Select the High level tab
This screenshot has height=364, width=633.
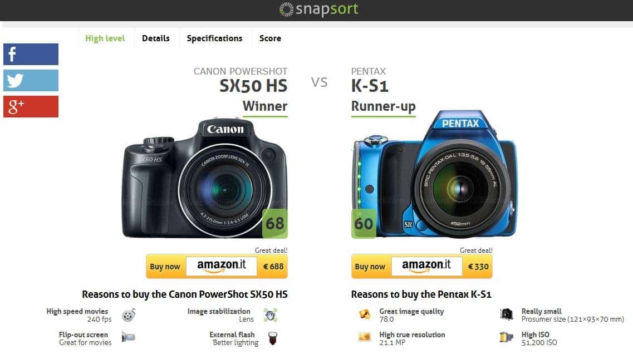(x=105, y=38)
